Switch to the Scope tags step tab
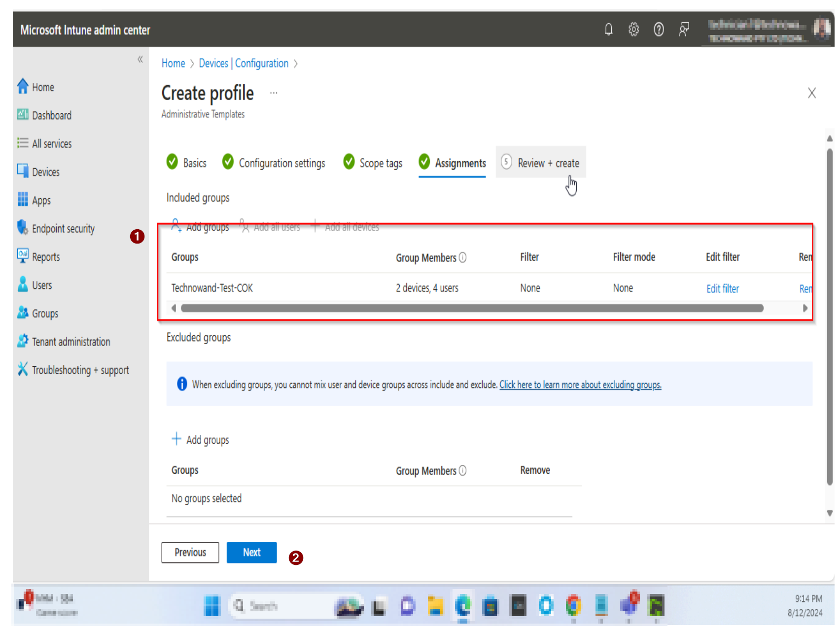 (x=373, y=163)
